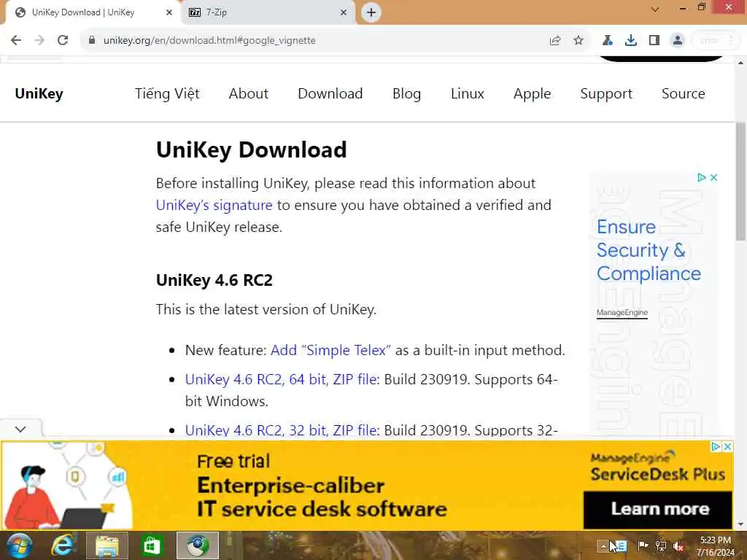This screenshot has height=560, width=747.
Task: Click the site lock icon in address bar
Action: [x=92, y=40]
